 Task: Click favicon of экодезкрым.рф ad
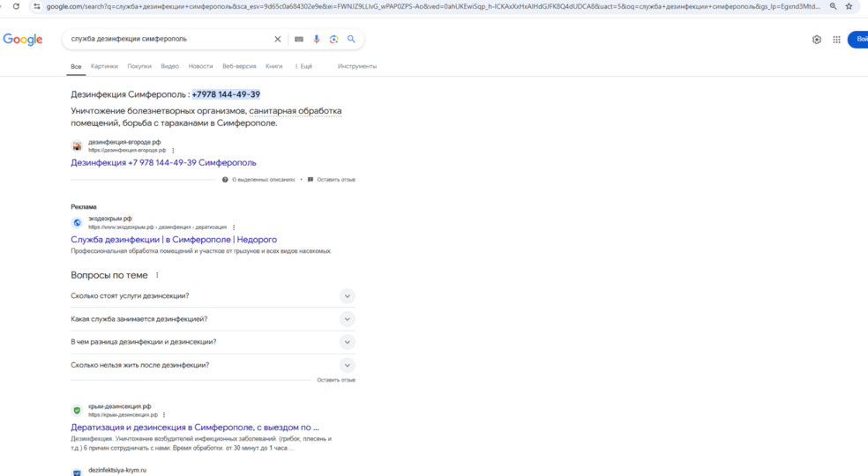77,222
